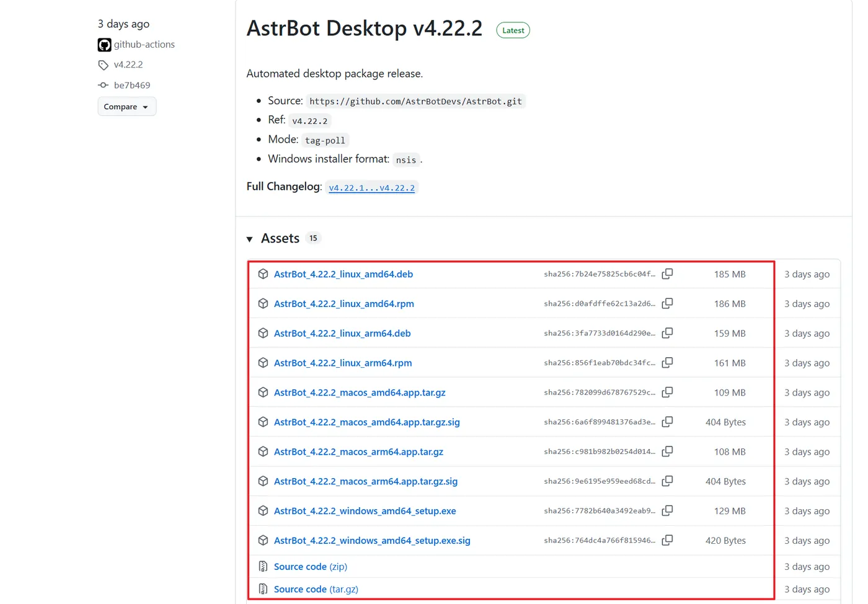This screenshot has width=868, height=604.
Task: Open the github-actions profile link
Action: [144, 45]
